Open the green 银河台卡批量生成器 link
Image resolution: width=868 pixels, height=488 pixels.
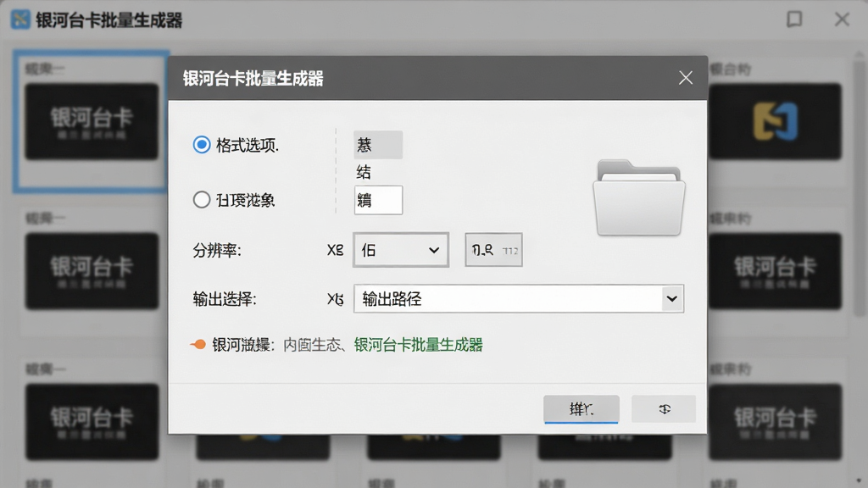coord(419,346)
